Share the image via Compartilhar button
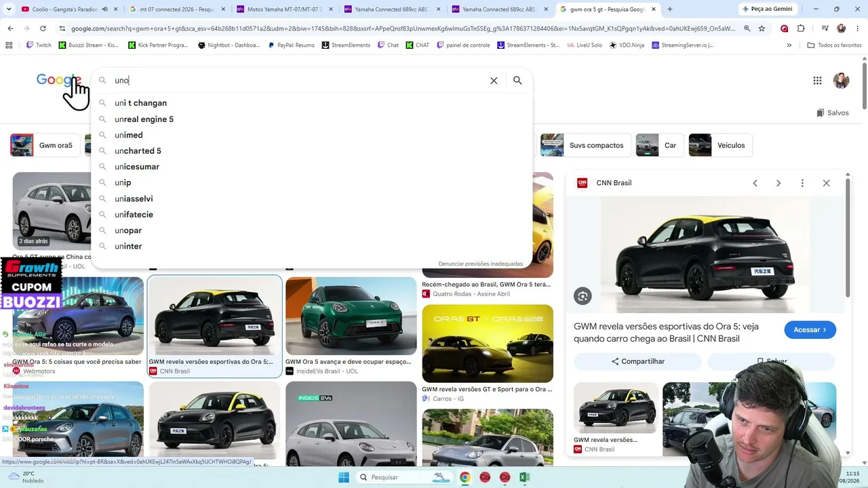868x488 pixels. click(x=637, y=362)
